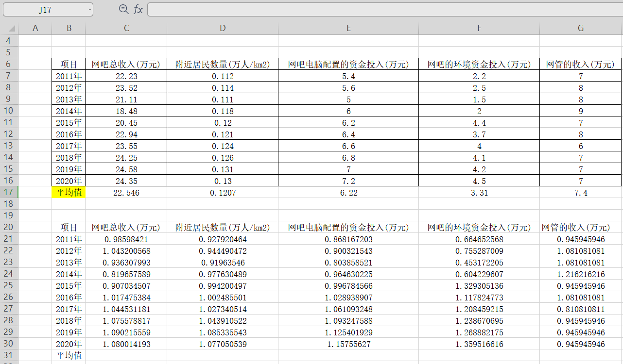623x364 pixels.
Task: Click 网吧总收入(万元) header in row 20
Action: pyautogui.click(x=126, y=227)
